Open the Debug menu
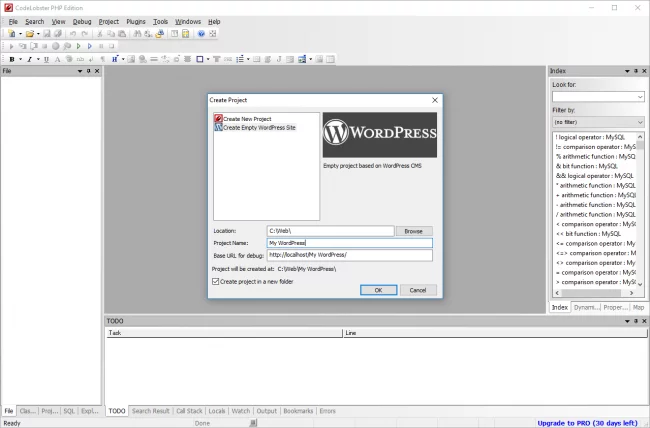Screen dimensions: 650x428 pyautogui.click(x=82, y=22)
